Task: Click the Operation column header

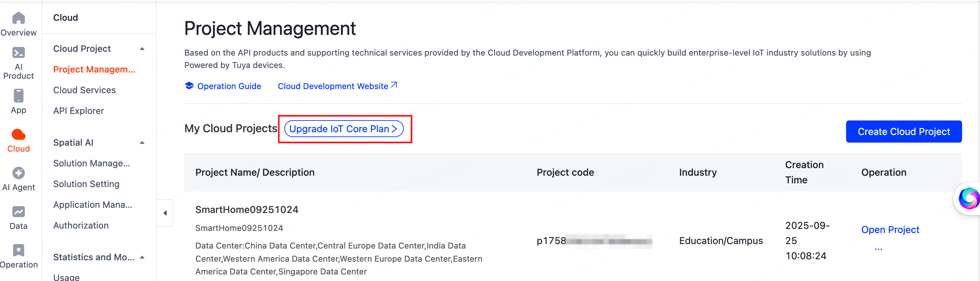Action: pyautogui.click(x=883, y=173)
